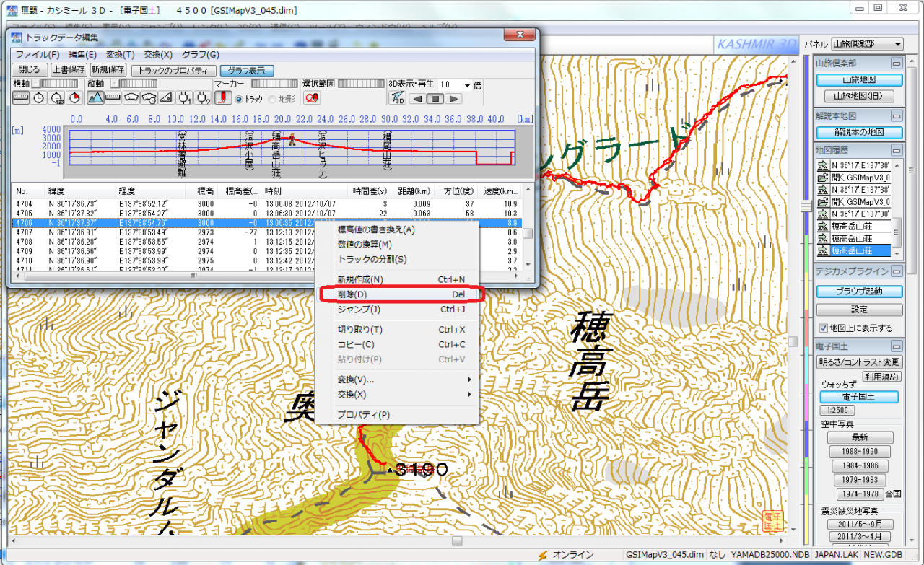Select the slope gradient triangle icon
The image size is (924, 565).
click(166, 98)
